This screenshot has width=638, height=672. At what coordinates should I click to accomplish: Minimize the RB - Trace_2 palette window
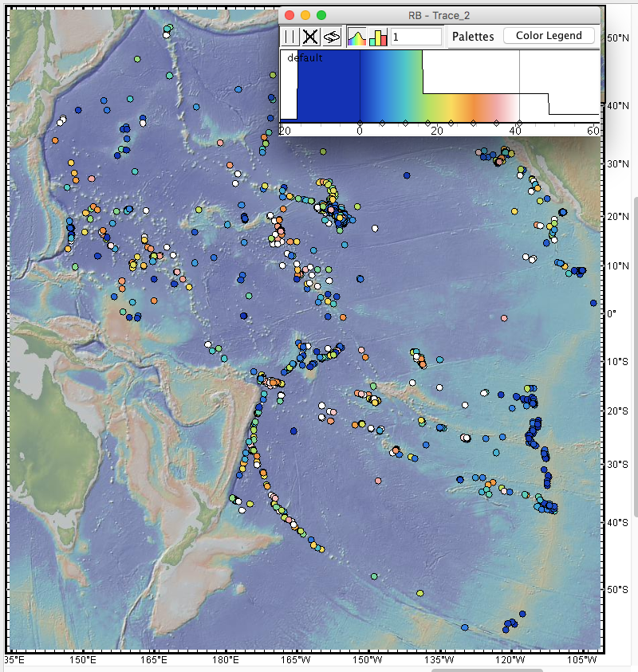(x=305, y=15)
